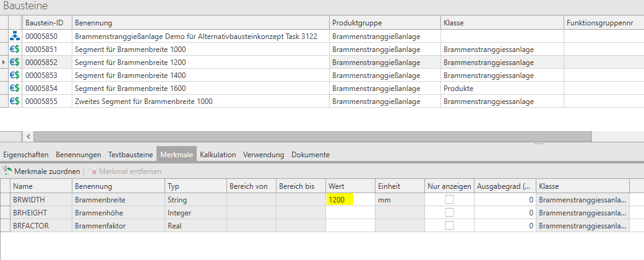Click the 'Brammenbreite' Benennung cell
The width and height of the screenshot is (644, 260).
[x=118, y=200]
